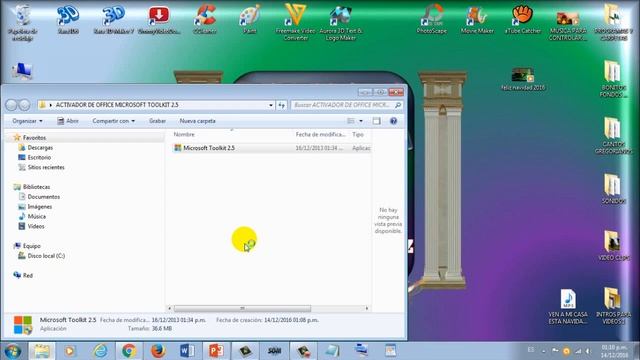Screen dimensions: 640x360
Task: Select Red in the navigation pane
Action: (x=27, y=276)
